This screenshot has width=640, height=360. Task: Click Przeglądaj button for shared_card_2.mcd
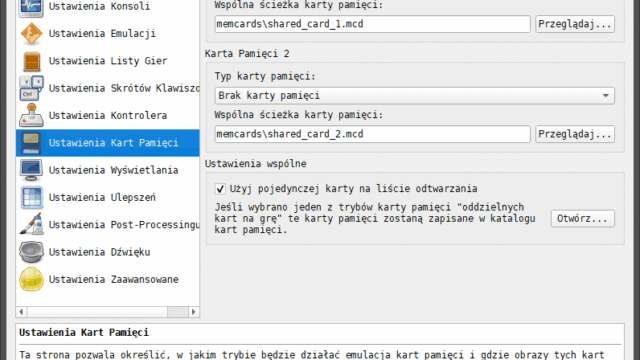coord(575,134)
